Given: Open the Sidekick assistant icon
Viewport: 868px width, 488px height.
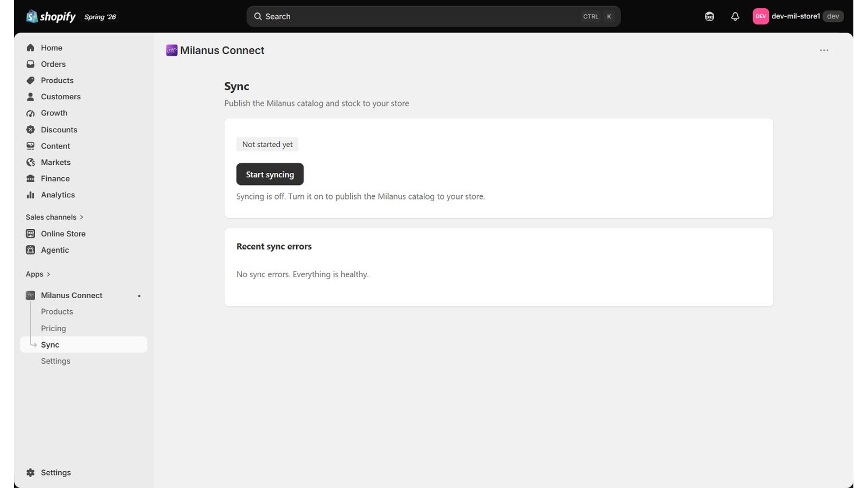Looking at the screenshot, I should (x=709, y=17).
